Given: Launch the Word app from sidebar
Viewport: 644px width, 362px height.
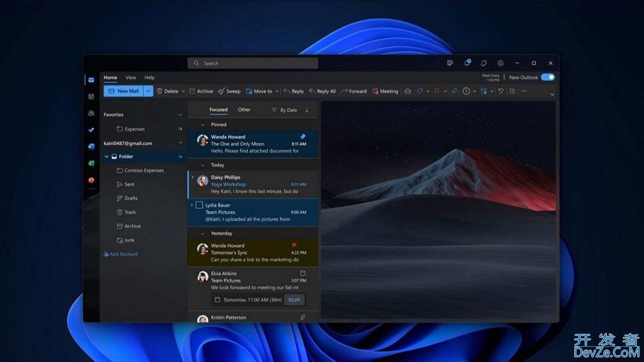Looking at the screenshot, I should [x=91, y=147].
